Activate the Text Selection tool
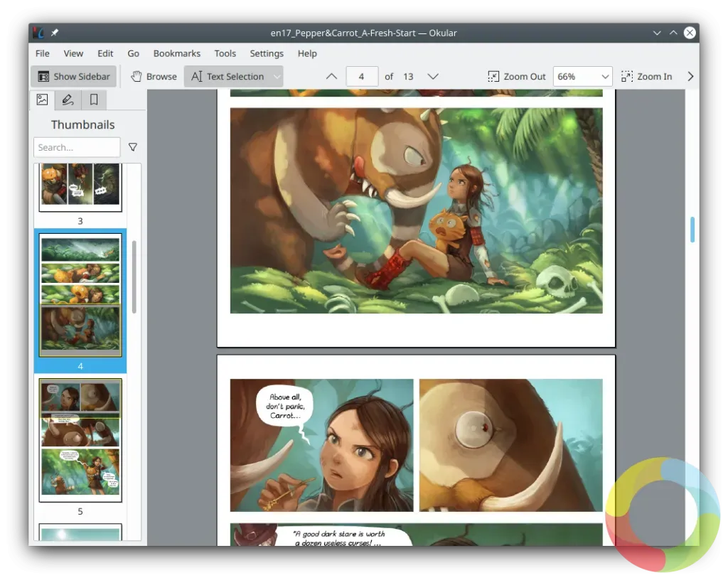 pyautogui.click(x=228, y=77)
